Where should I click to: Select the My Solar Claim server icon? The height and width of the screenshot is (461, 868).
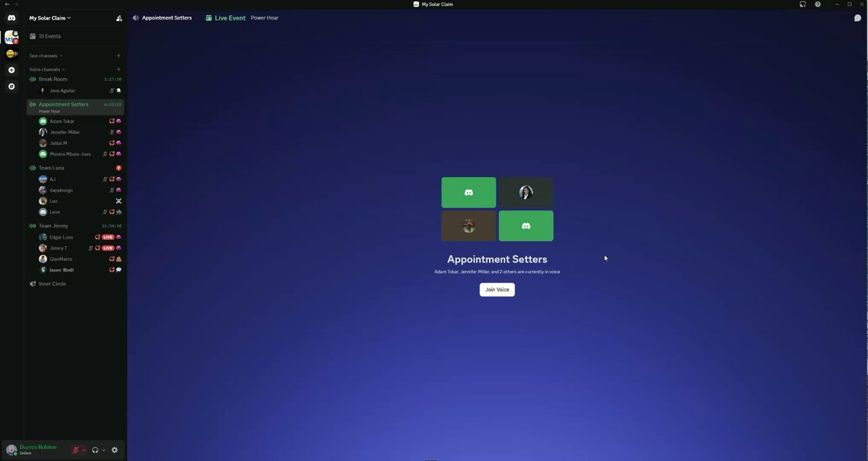11,38
